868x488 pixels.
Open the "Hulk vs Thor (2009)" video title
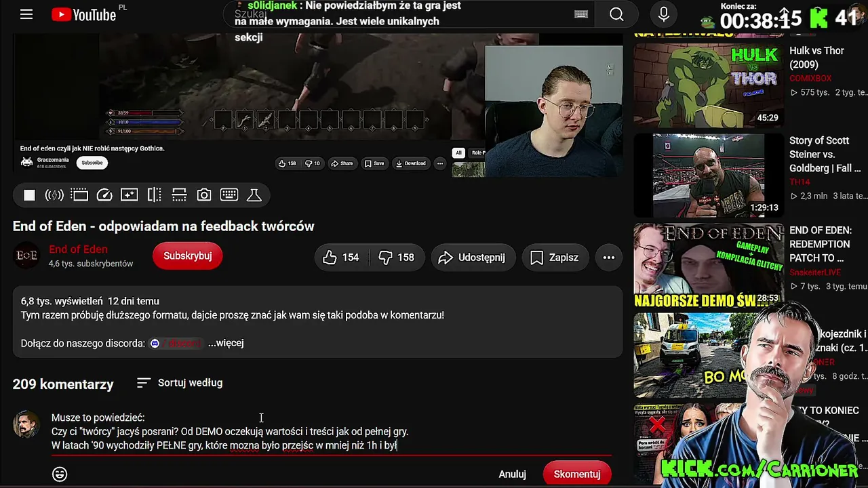[816, 58]
